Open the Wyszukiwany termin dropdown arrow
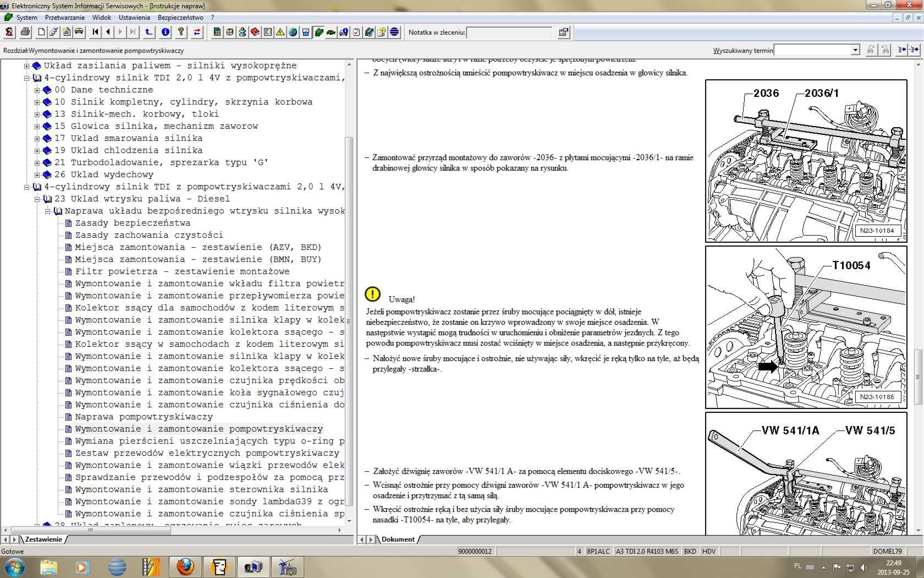 (855, 50)
